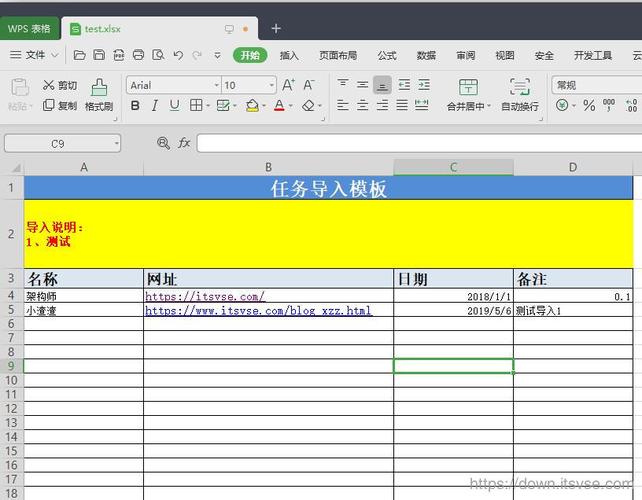
Task: Align text left
Action: click(x=343, y=105)
